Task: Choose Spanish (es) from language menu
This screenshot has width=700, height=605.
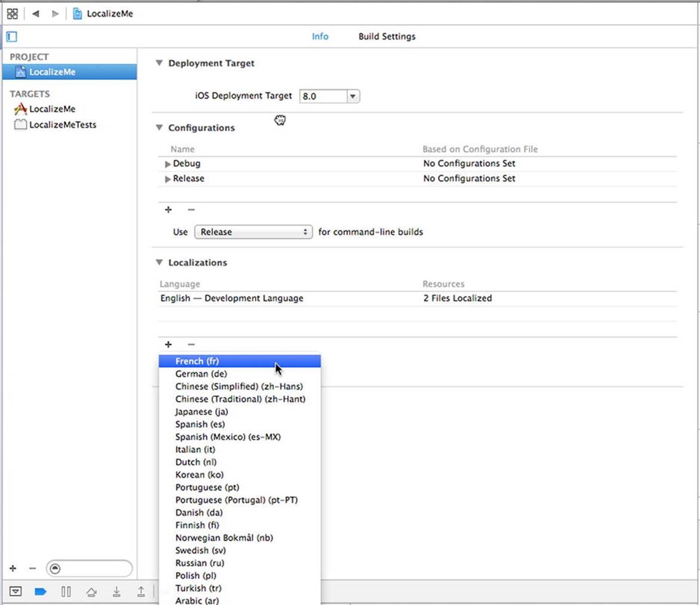Action: (240, 424)
